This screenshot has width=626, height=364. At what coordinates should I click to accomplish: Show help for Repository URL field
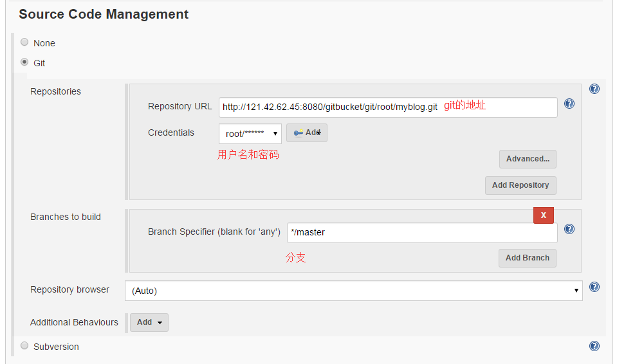pyautogui.click(x=569, y=104)
